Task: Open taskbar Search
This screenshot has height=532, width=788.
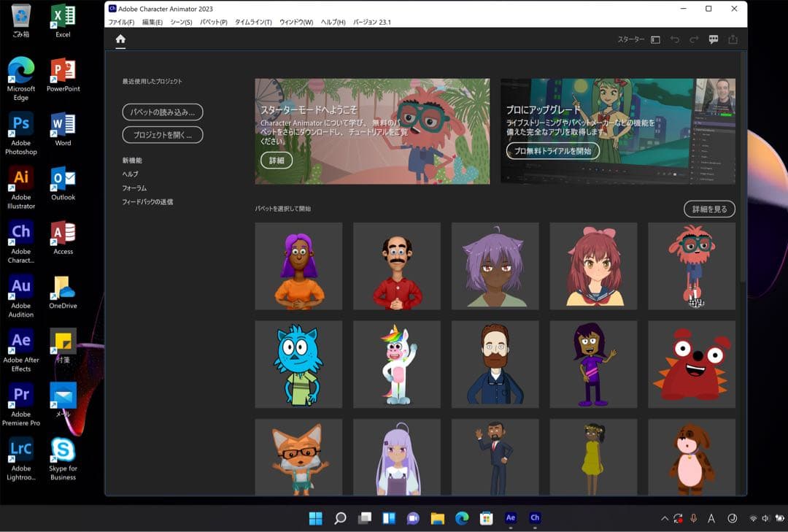Action: 340,518
